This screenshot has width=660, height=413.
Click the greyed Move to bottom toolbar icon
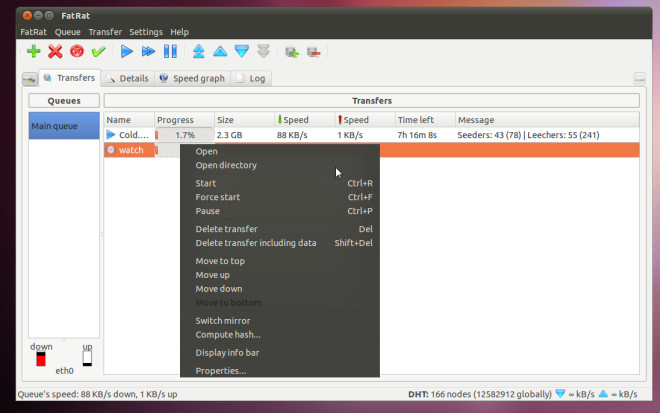(x=263, y=52)
